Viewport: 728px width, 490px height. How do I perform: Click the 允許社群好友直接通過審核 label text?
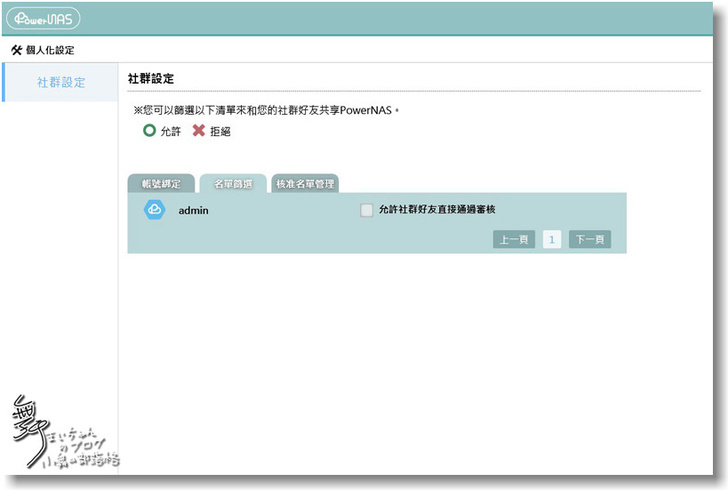click(x=438, y=210)
